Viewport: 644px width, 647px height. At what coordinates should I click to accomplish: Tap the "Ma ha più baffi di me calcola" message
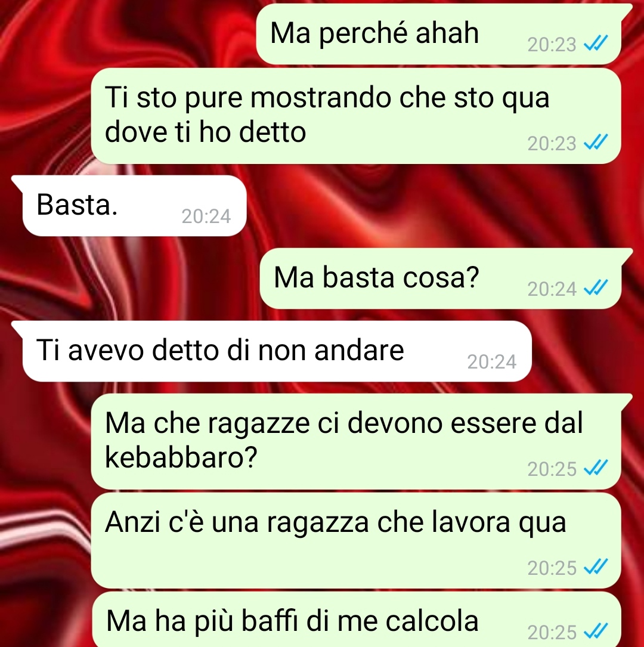(x=356, y=620)
